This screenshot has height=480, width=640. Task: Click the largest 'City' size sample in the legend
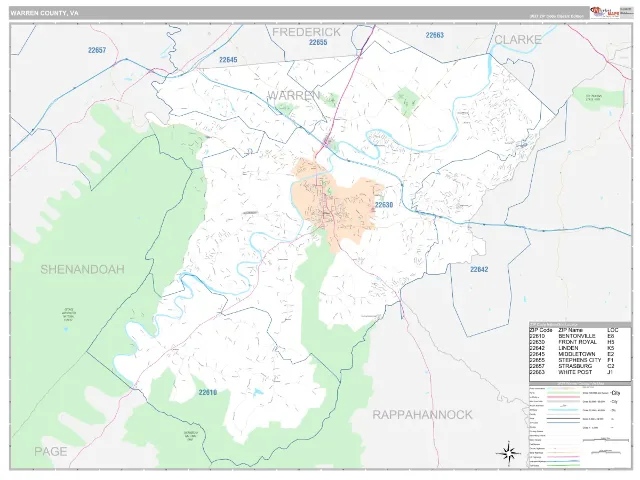(616, 393)
